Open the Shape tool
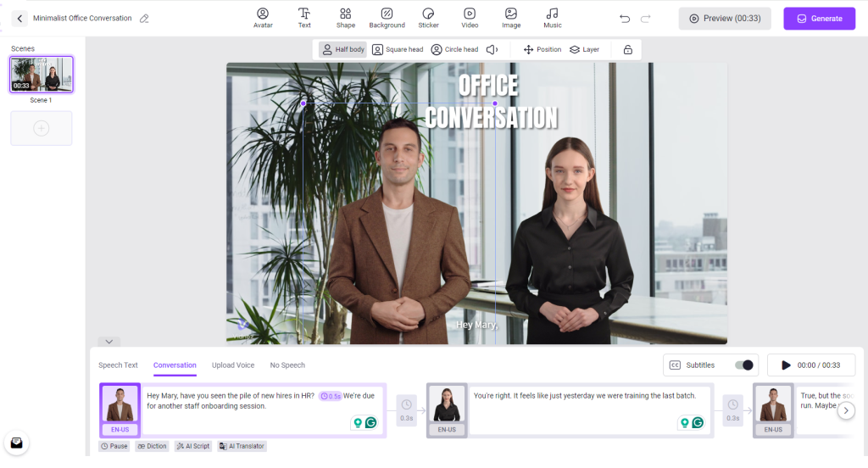Viewport: 868px width, 468px height. pyautogui.click(x=345, y=18)
